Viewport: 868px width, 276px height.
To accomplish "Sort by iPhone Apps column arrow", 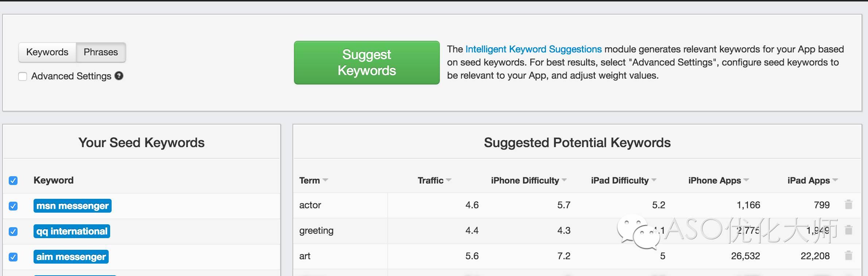I will (746, 180).
